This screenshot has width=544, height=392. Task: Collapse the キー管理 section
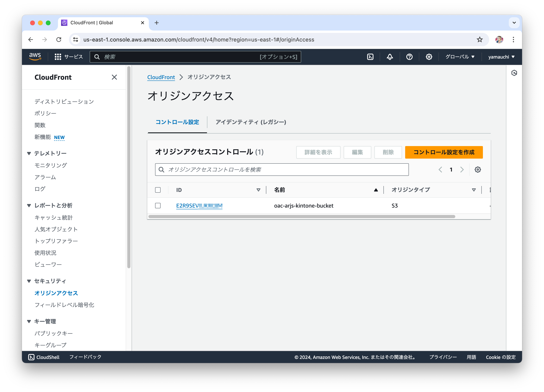[29, 322]
